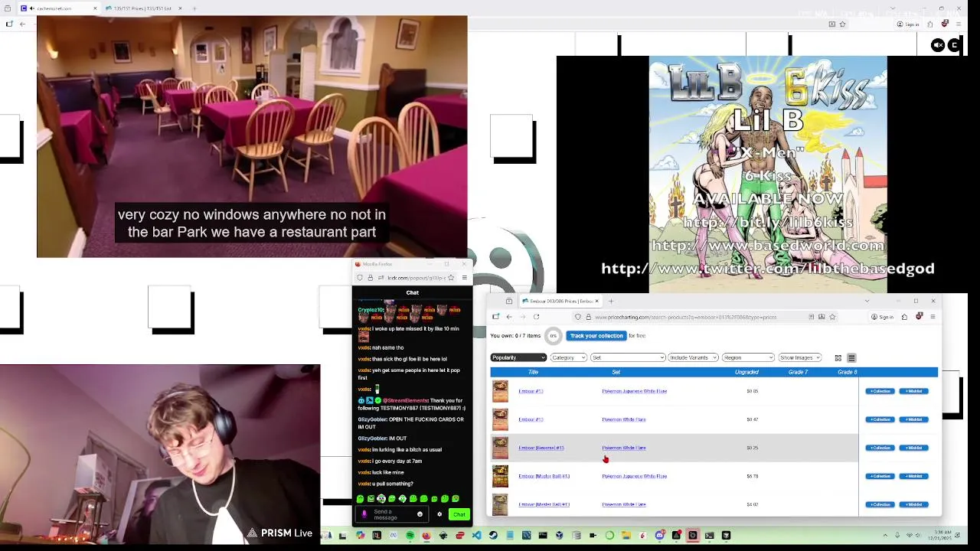980x551 pixels.
Task: Open a new tab beside the Emboar tab
Action: [x=611, y=301]
